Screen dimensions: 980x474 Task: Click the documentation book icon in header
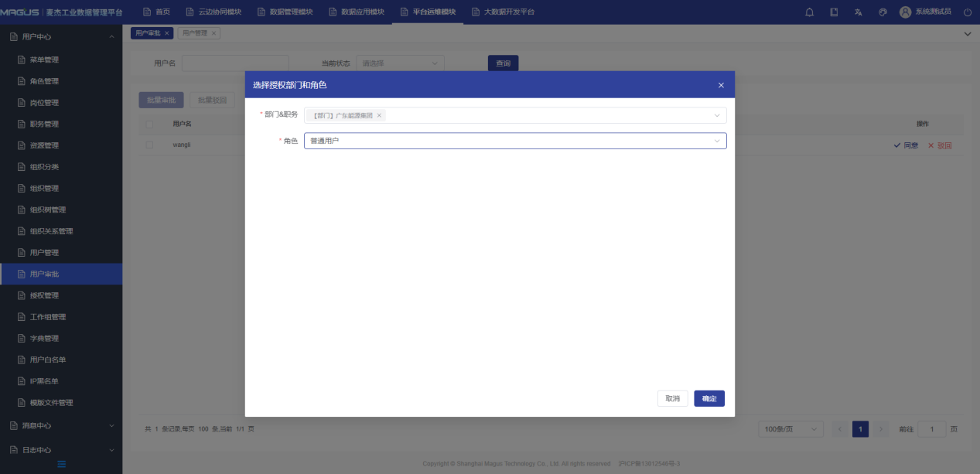tap(834, 12)
